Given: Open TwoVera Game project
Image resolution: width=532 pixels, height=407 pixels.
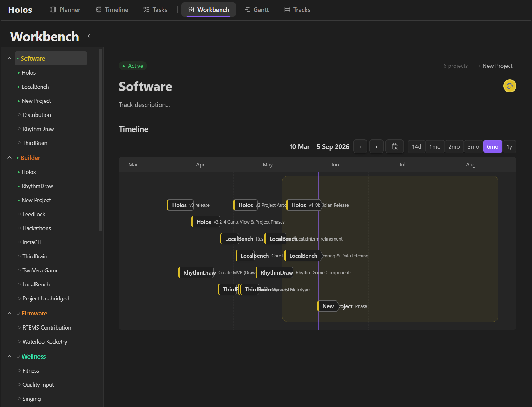Looking at the screenshot, I should click(x=40, y=271).
